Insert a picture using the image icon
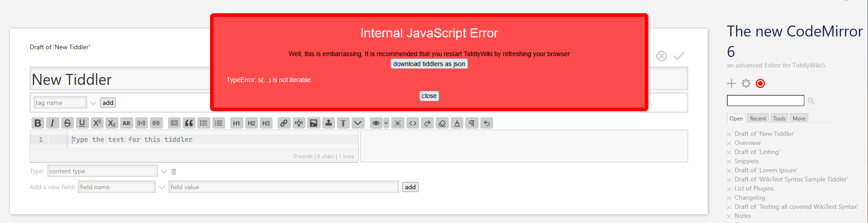 tap(314, 123)
